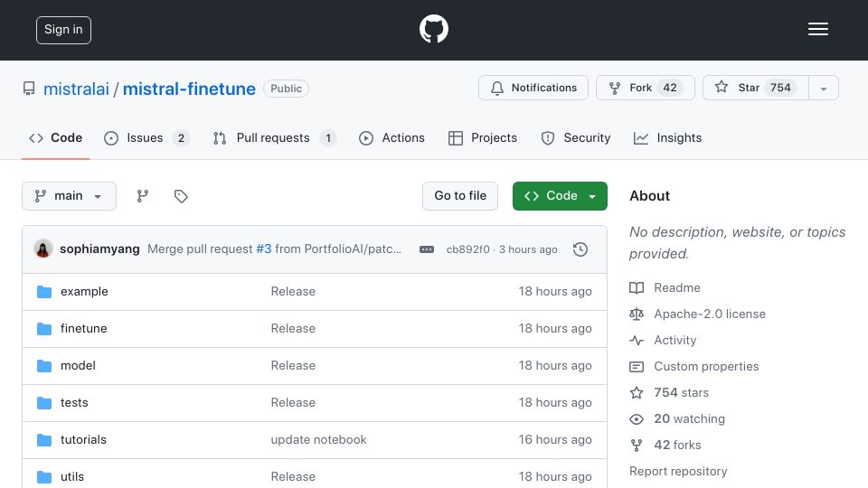Click the repository icon beside mistralai

29,89
